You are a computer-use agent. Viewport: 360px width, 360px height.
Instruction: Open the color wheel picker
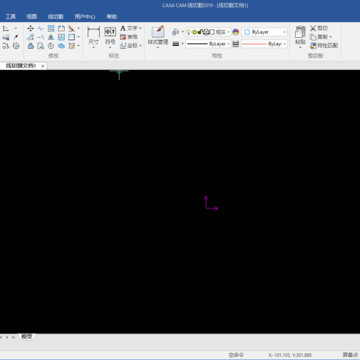pos(236,32)
